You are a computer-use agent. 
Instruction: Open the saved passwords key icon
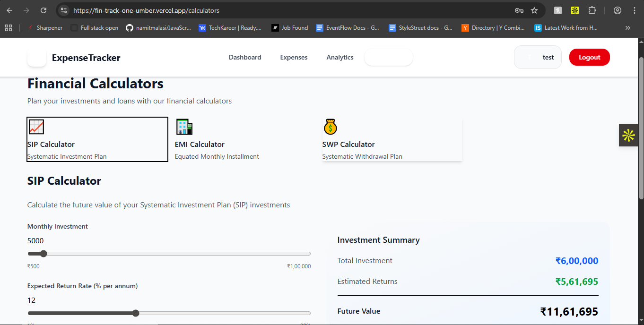coord(519,10)
